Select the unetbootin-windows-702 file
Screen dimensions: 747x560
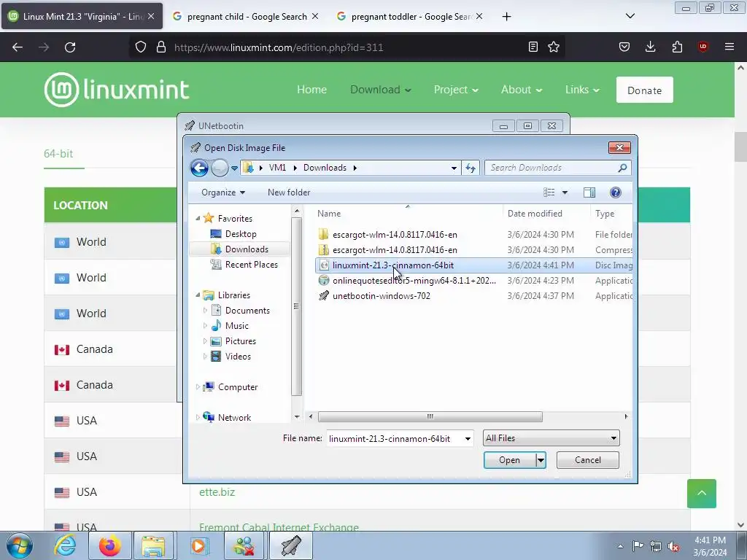pos(381,296)
